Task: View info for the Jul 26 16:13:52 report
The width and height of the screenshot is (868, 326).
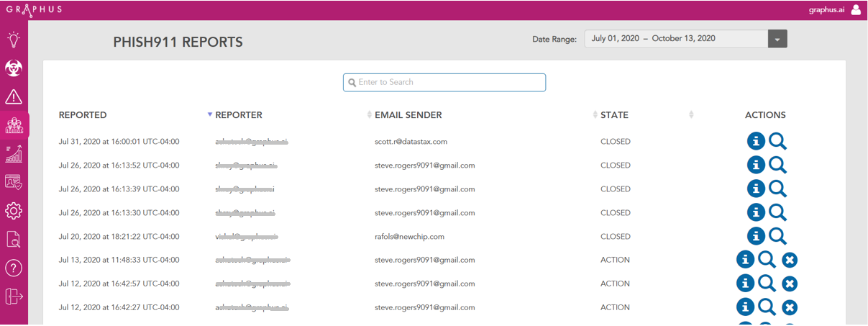Action: click(x=756, y=165)
